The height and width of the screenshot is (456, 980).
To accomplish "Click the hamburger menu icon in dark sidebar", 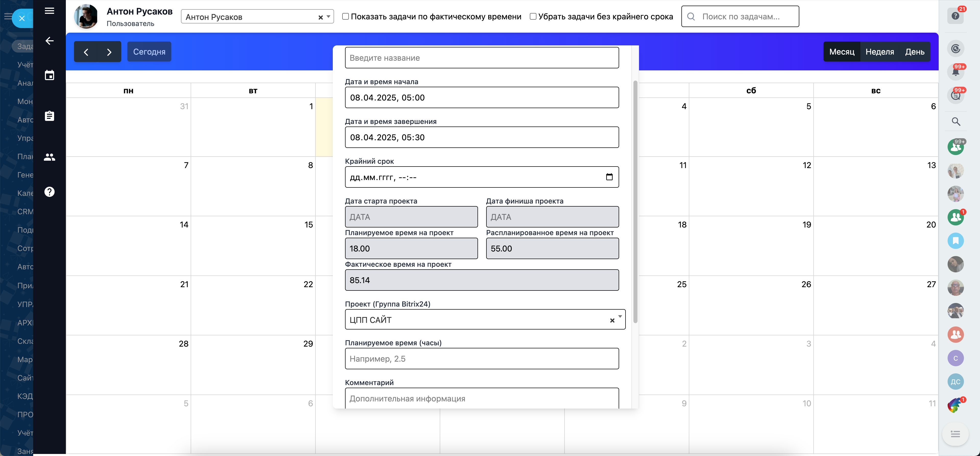I will tap(50, 11).
